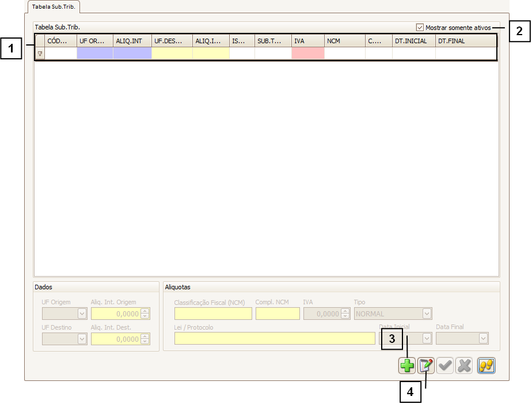Open the UF Destino dropdown

(x=82, y=339)
